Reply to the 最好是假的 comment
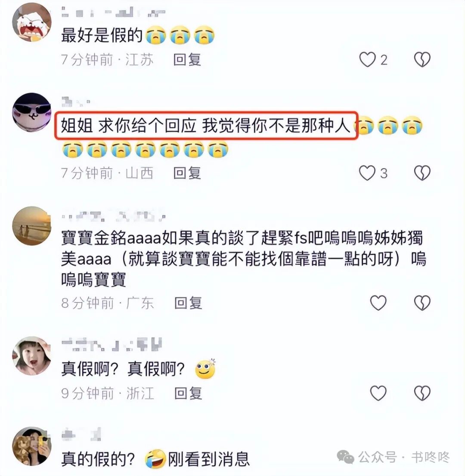This screenshot has height=476, width=465. click(187, 59)
